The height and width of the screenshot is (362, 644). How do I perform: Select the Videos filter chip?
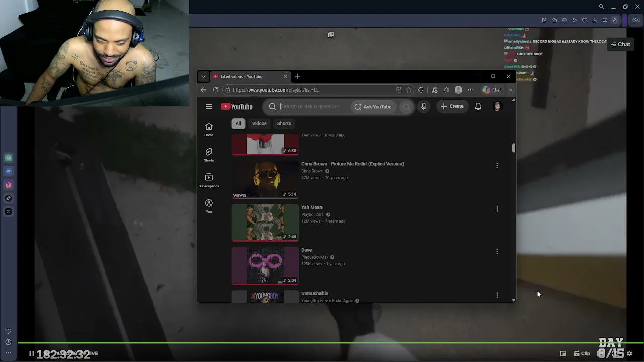[259, 123]
